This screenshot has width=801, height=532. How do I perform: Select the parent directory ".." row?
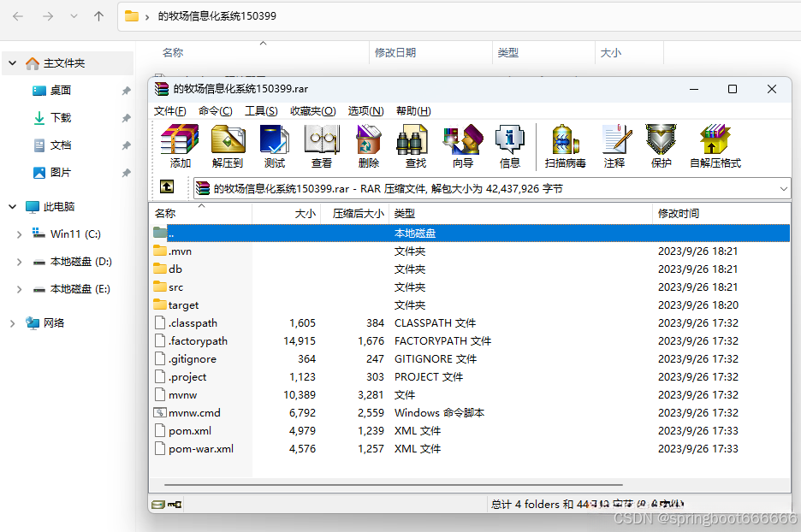[x=470, y=233]
